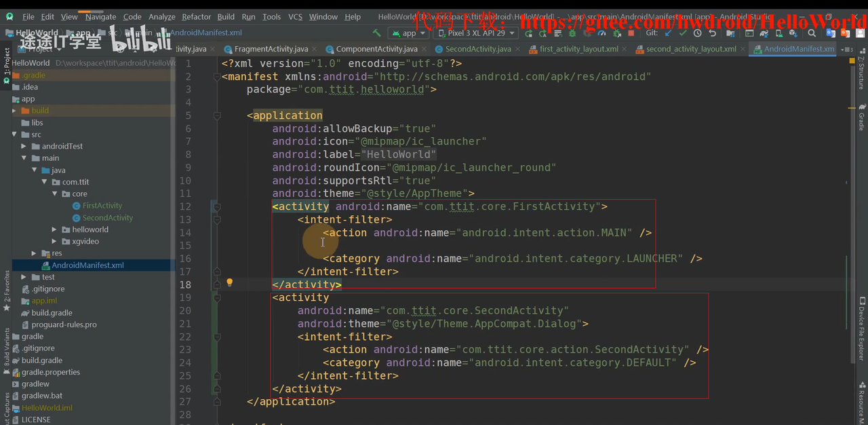Open the VCS menu
This screenshot has width=868, height=425.
(x=295, y=16)
